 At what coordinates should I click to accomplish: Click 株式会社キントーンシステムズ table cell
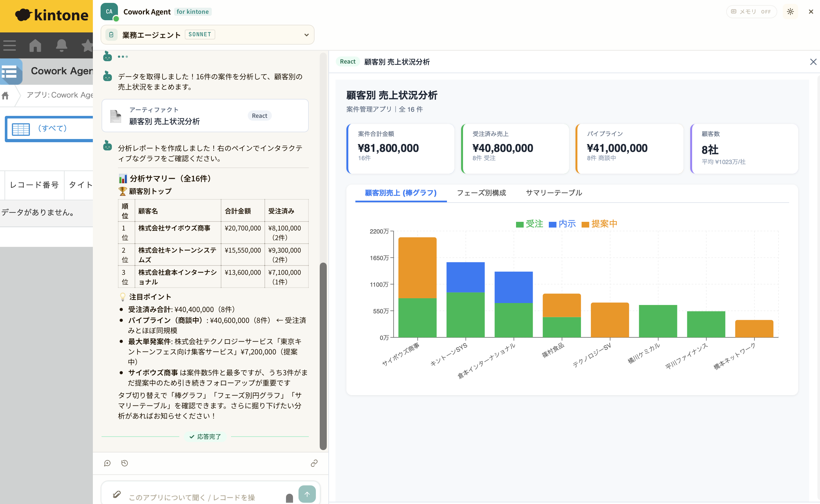point(178,255)
